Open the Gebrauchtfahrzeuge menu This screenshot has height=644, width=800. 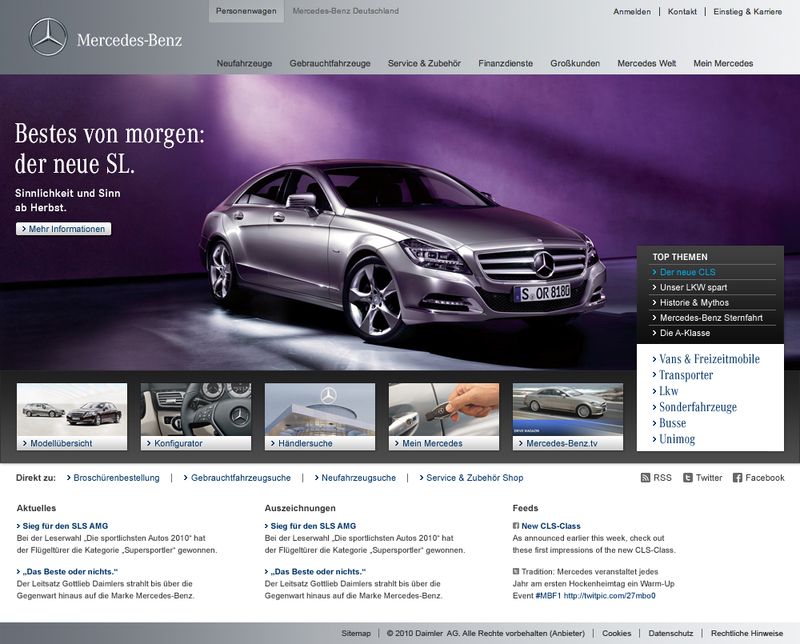(330, 63)
